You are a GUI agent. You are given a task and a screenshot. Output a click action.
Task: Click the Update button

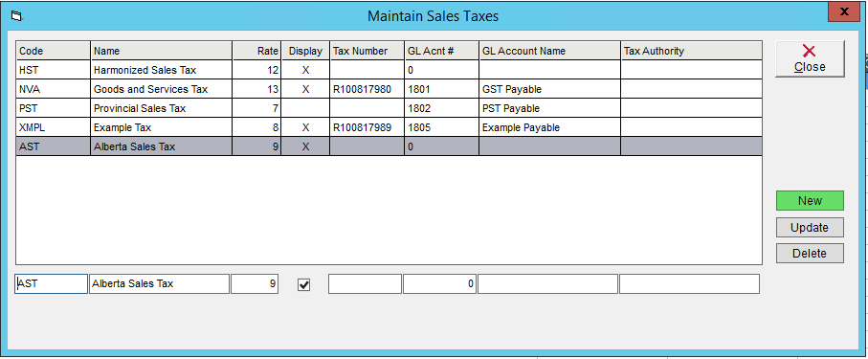click(810, 227)
